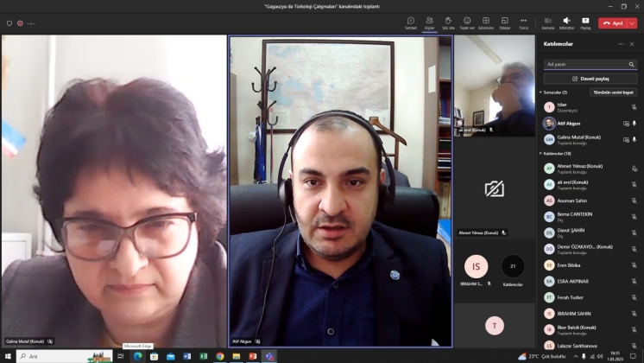
Task: Collapse the Sunucular section
Action: tap(541, 92)
